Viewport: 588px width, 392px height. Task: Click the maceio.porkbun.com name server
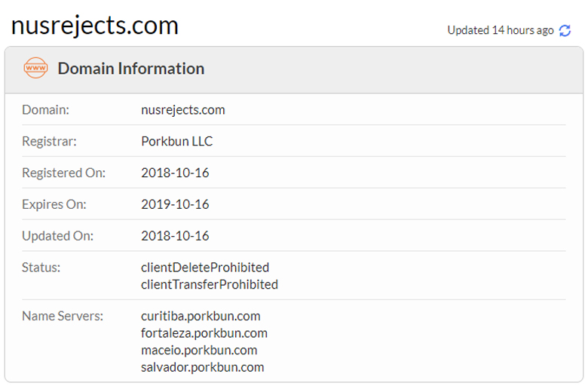click(199, 350)
